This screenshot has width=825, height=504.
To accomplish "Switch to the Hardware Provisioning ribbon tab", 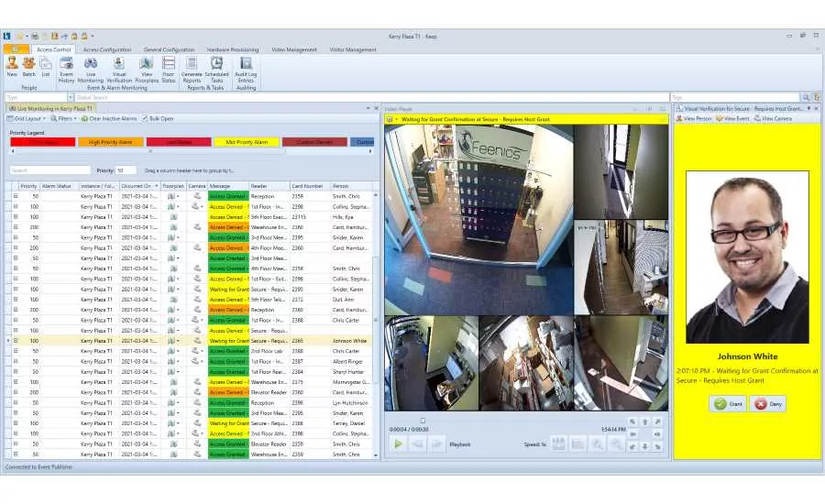I will [x=233, y=49].
